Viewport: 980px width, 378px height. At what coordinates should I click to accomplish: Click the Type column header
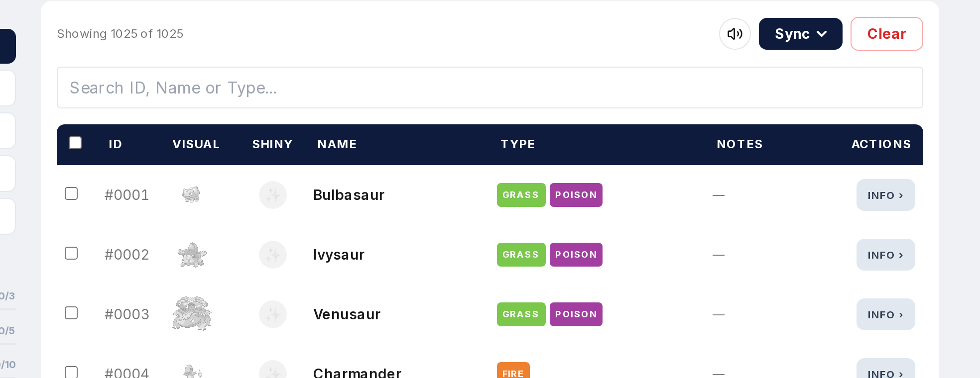tap(518, 144)
